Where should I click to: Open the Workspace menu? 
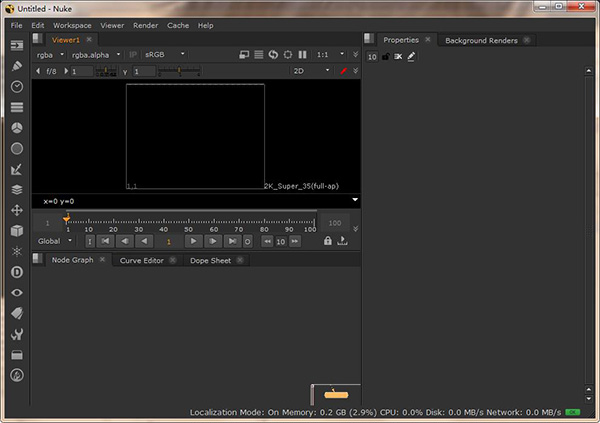click(x=72, y=25)
